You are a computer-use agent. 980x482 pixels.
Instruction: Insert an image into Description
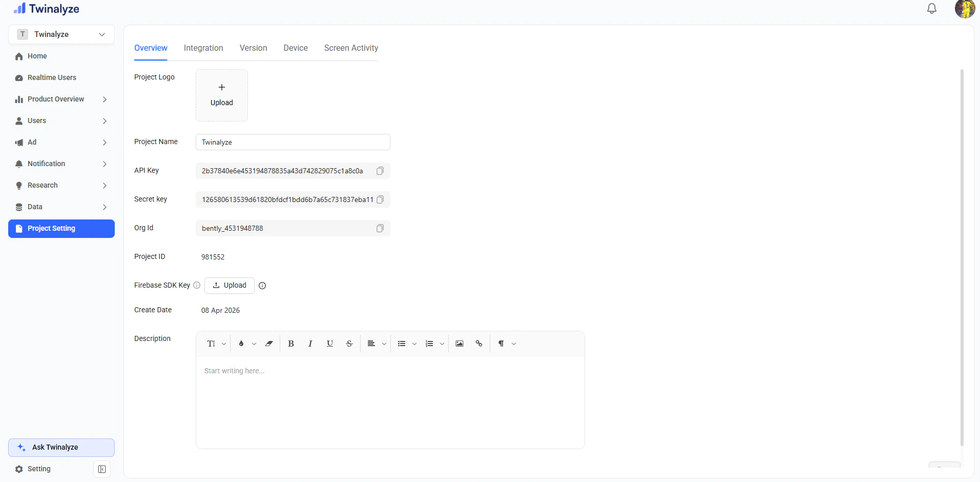(x=460, y=344)
